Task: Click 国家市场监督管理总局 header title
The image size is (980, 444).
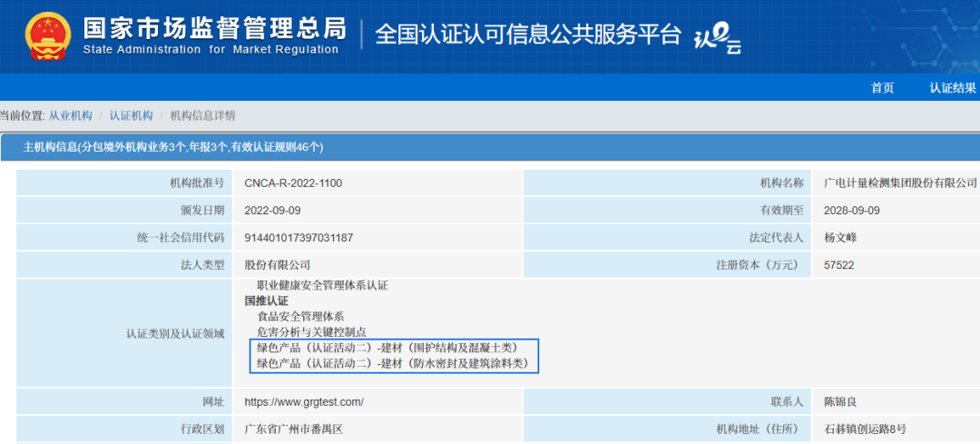Action: coord(214,27)
